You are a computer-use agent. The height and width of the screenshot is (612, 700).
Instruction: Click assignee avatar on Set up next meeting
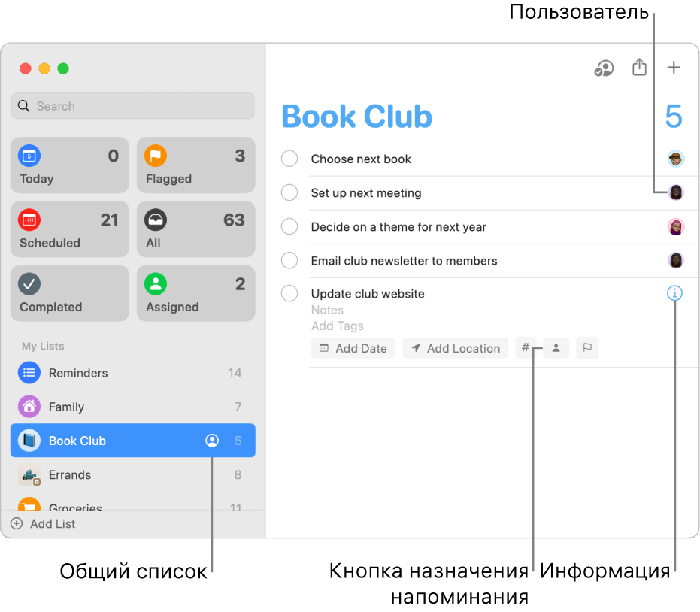676,192
